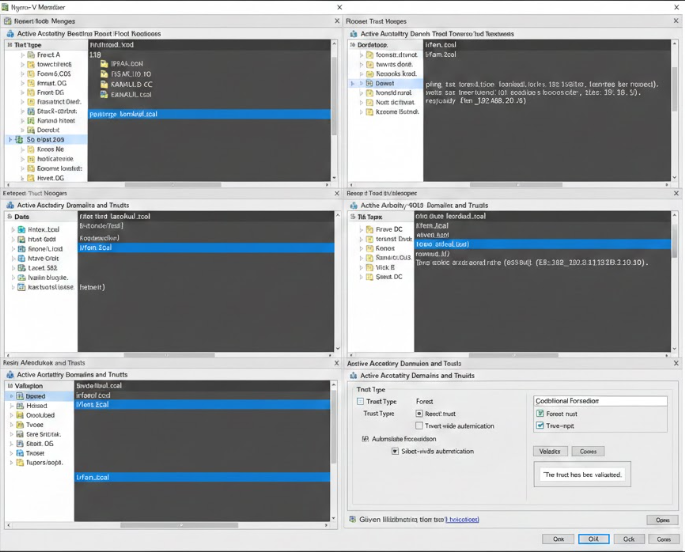685x552 pixels.
Task: Select the Reect trust radio button
Action: [x=419, y=414]
